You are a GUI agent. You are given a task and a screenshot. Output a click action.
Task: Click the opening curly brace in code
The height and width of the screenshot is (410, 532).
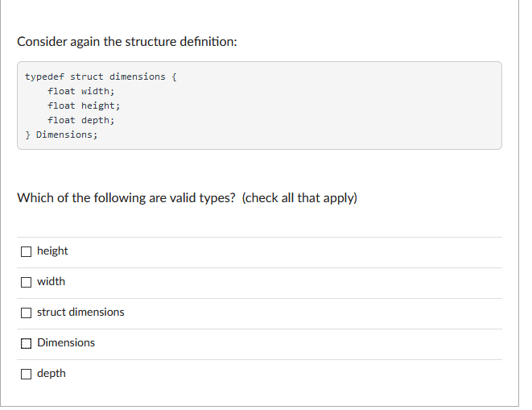[174, 77]
